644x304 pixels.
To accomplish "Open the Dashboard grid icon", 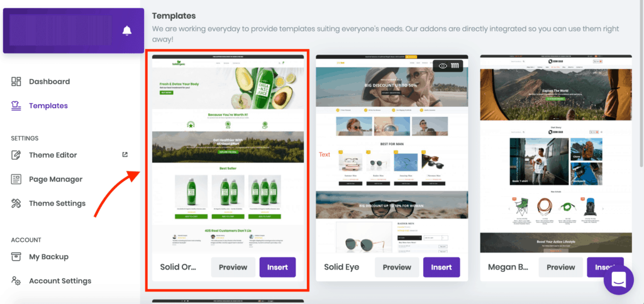I will [x=16, y=81].
